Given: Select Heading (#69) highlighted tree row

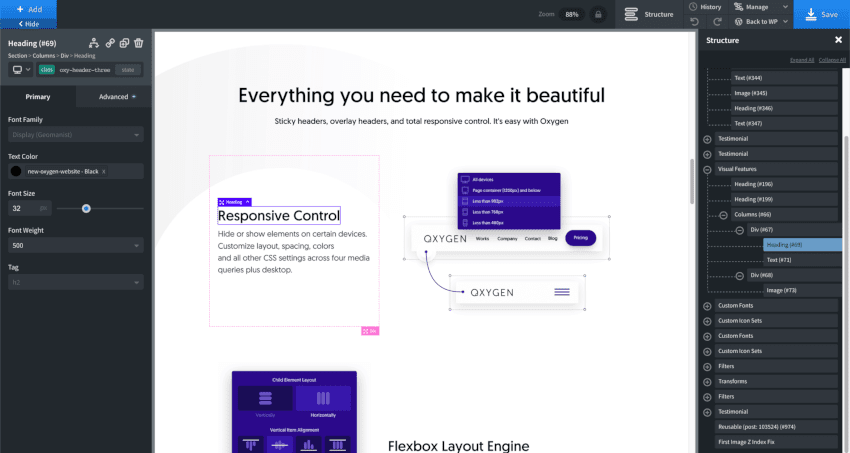Looking at the screenshot, I should tap(803, 245).
